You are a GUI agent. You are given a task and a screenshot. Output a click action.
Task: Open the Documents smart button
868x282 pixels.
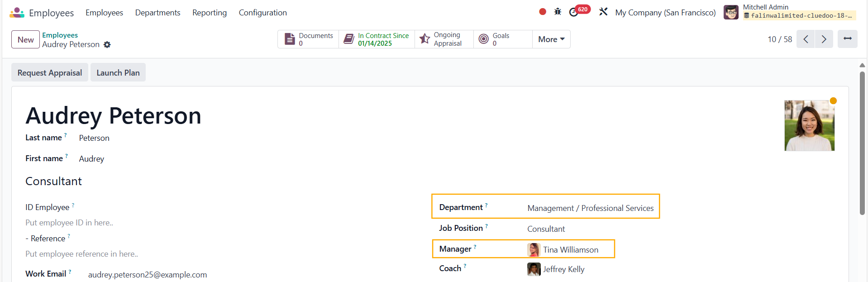[x=309, y=39]
